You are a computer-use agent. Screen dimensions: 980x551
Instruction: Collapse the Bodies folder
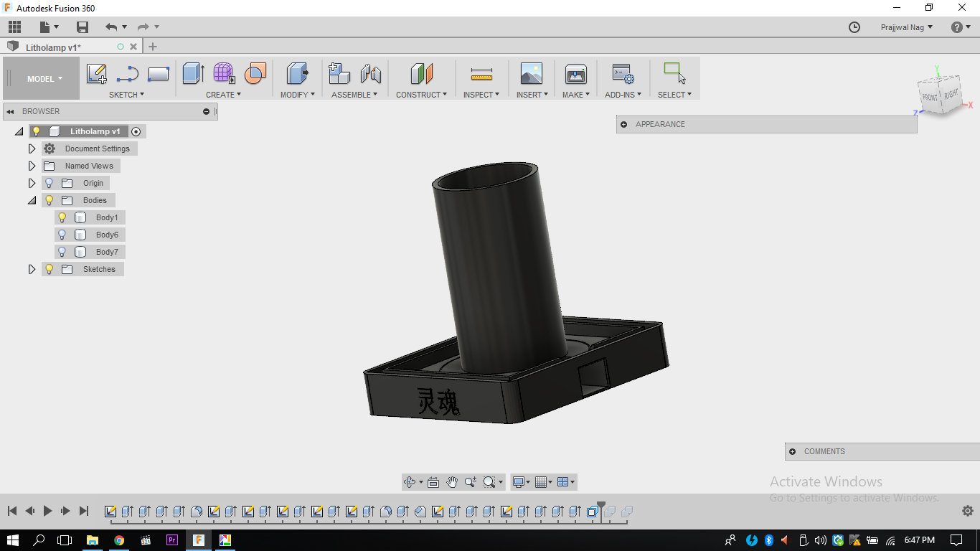click(32, 200)
